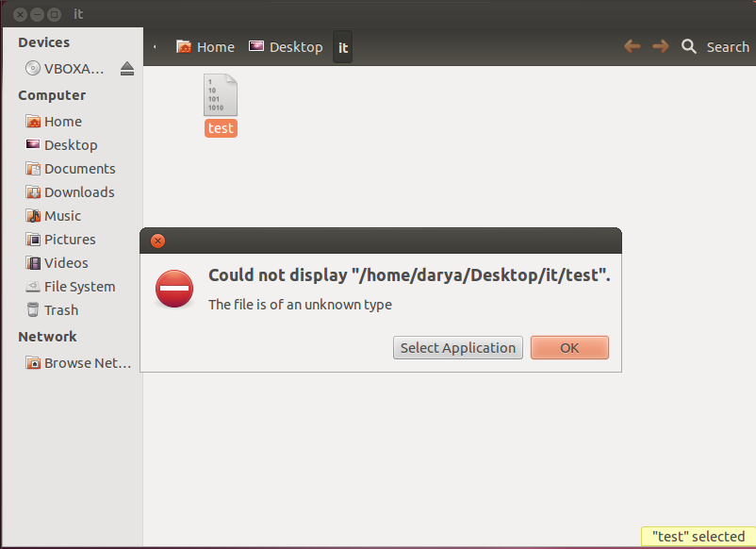Click the 'test' file name label
Screen dimensions: 756x549
click(221, 128)
